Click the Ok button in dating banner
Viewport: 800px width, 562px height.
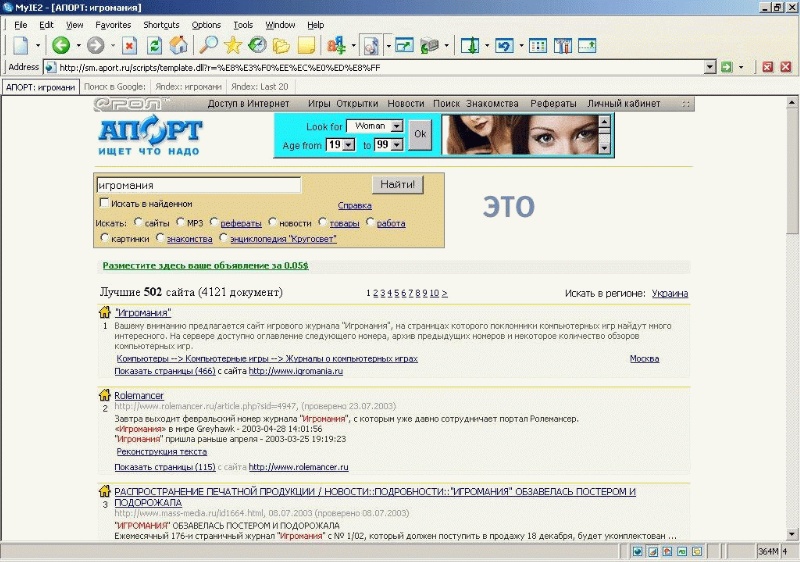click(x=420, y=134)
